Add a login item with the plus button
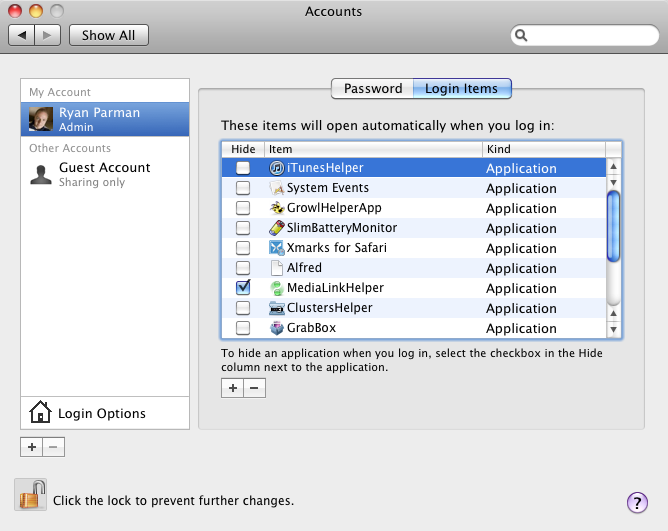The width and height of the screenshot is (668, 531). [233, 388]
